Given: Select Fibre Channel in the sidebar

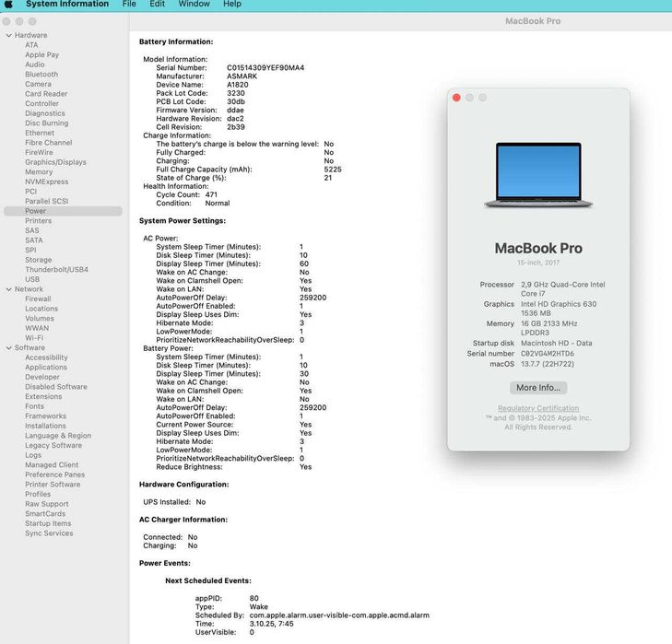Looking at the screenshot, I should pos(49,143).
